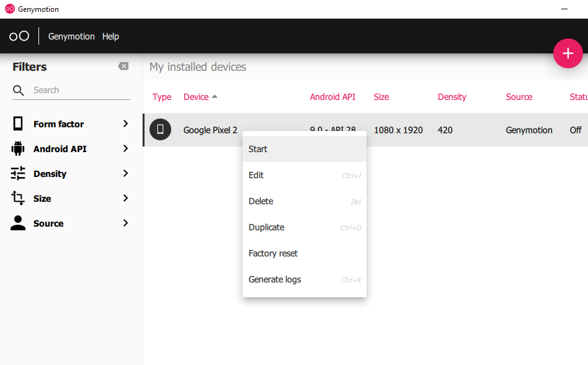Viewport: 588px width, 365px height.
Task: Click the Size crop icon
Action: pos(18,198)
